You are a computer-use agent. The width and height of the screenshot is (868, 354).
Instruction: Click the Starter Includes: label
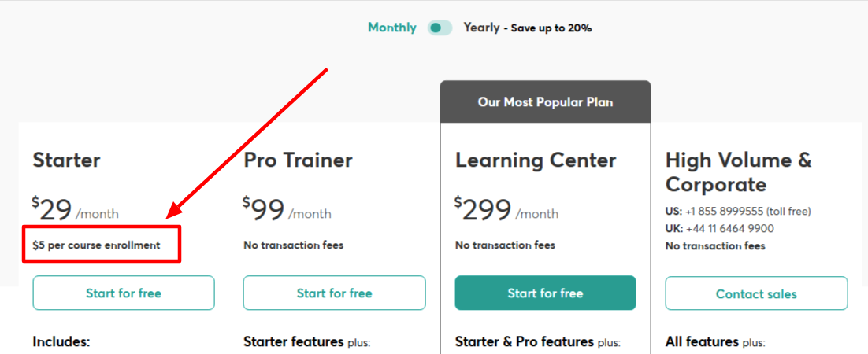tap(61, 342)
